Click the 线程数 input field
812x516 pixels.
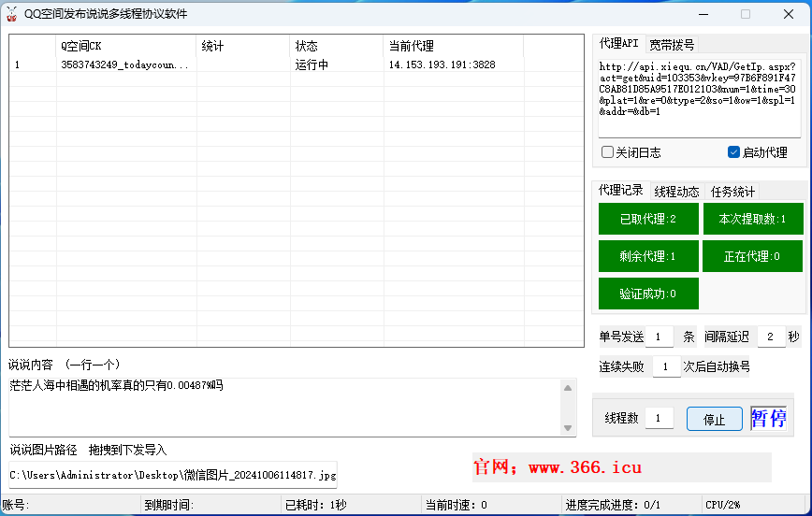(x=659, y=419)
